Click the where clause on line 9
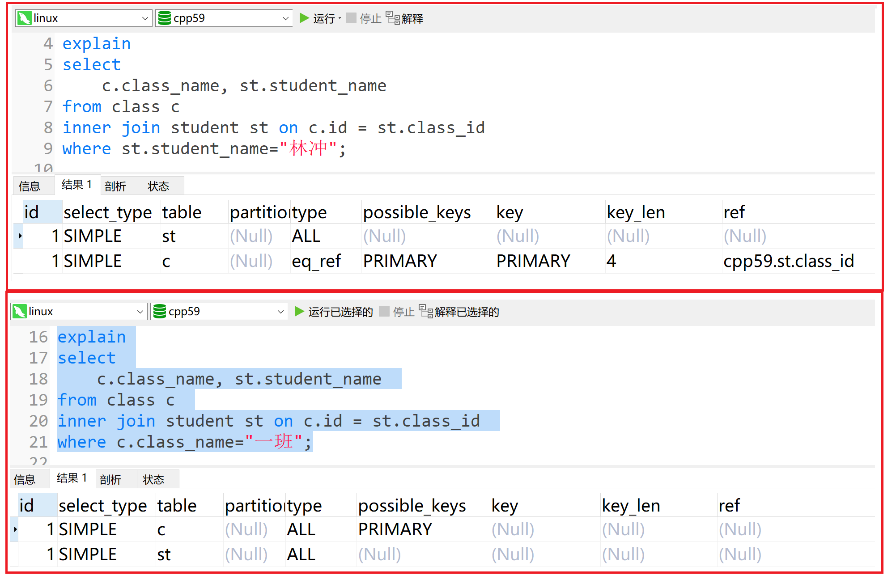896x588 pixels. 204,148
